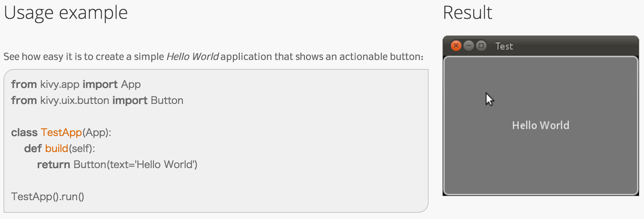Select the orange "build" method name

56,149
